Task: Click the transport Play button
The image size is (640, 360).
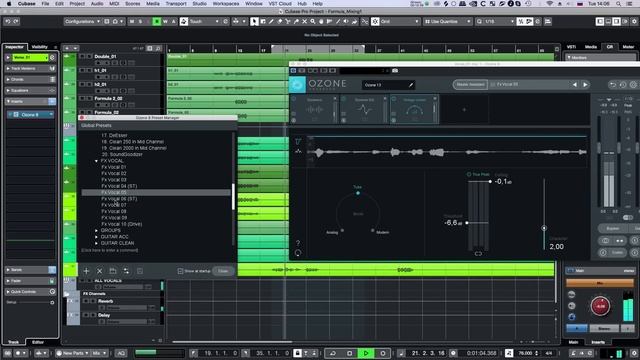Action: click(x=366, y=353)
